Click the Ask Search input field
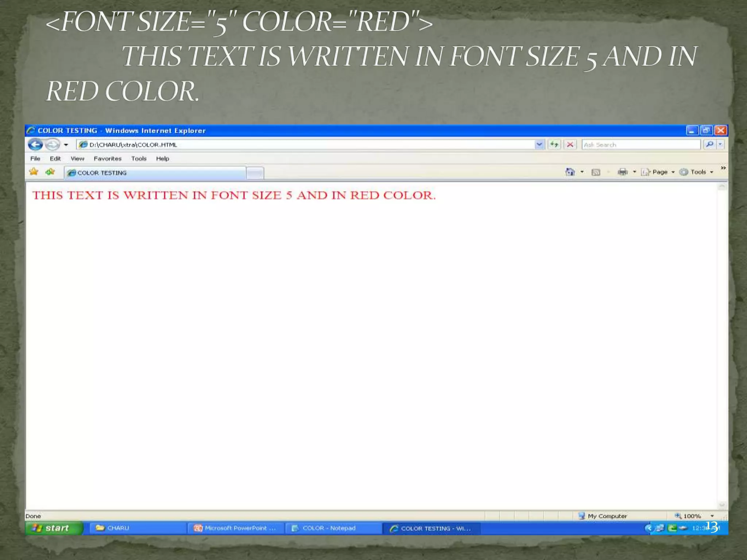 coord(640,145)
